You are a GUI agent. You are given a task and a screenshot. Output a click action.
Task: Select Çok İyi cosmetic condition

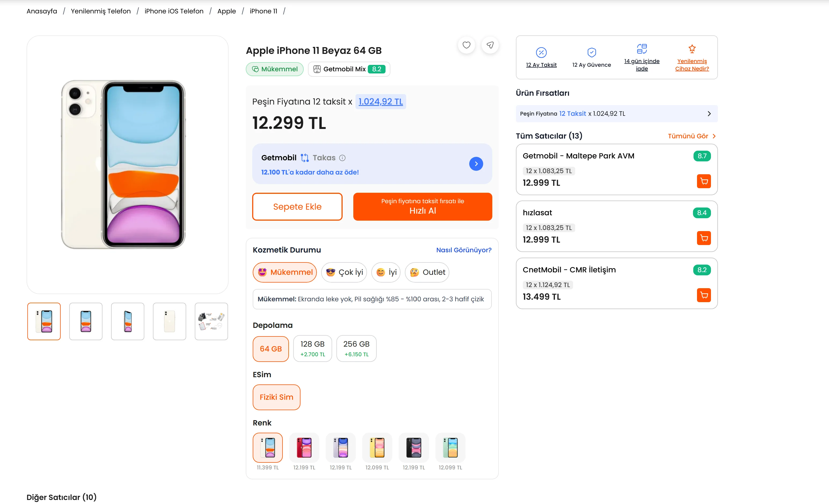[344, 272]
